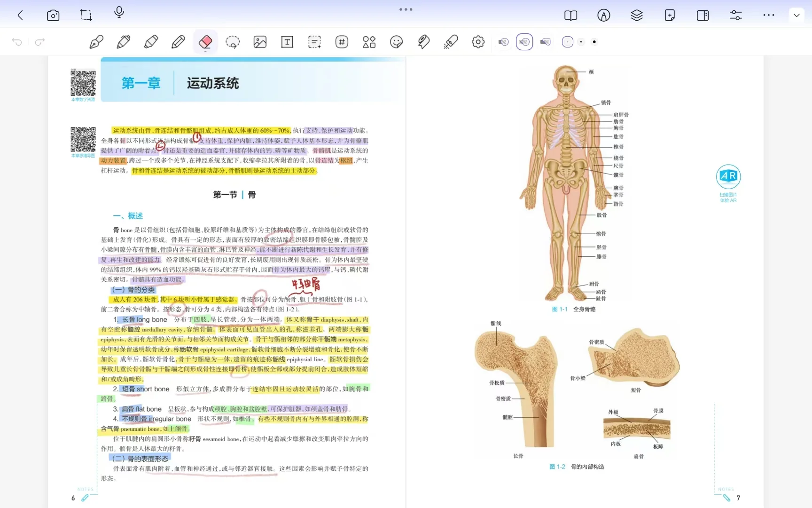The image size is (812, 508).
Task: Open the Sticker tool
Action: (396, 42)
